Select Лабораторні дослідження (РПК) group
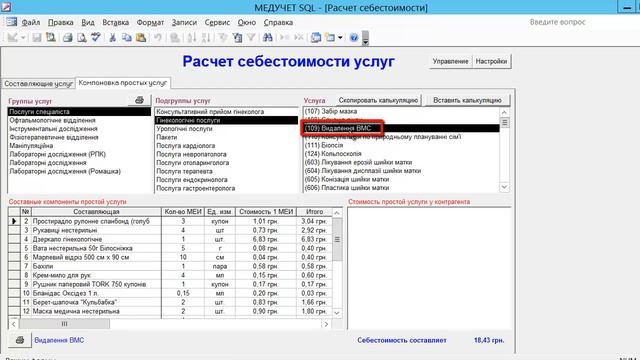Image resolution: width=640 pixels, height=360 pixels. tap(79, 154)
